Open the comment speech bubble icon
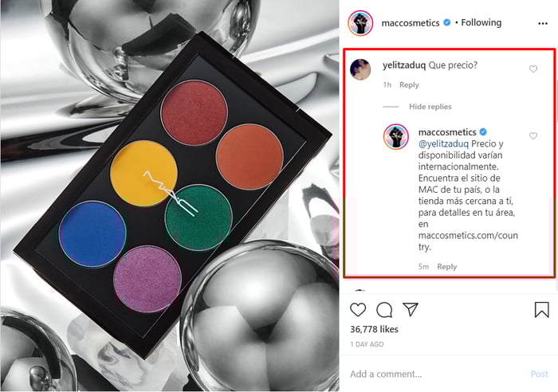This screenshot has width=558, height=392. coord(384,310)
